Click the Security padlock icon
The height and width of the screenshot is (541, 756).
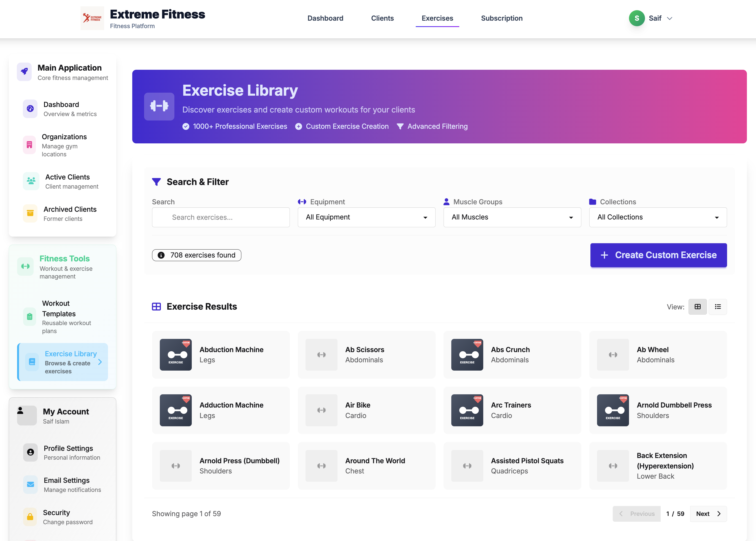tap(30, 517)
